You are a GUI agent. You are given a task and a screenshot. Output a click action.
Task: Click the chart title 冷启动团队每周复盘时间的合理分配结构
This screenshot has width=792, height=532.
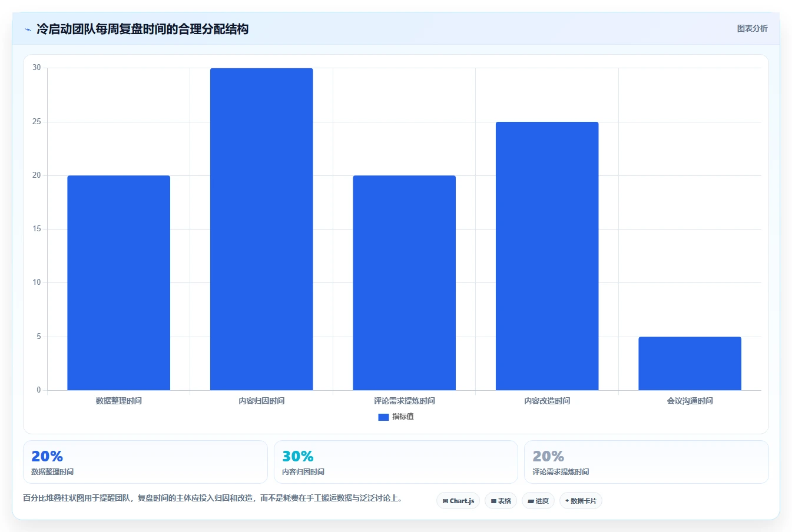(x=143, y=29)
